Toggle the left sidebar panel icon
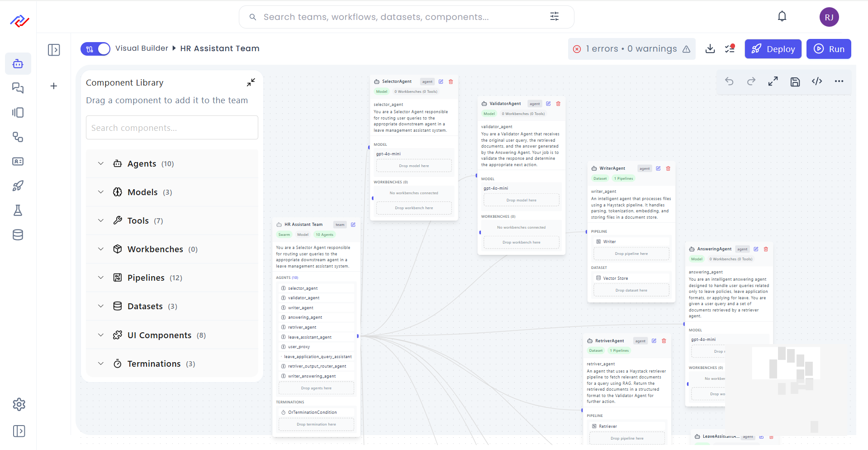 [54, 50]
